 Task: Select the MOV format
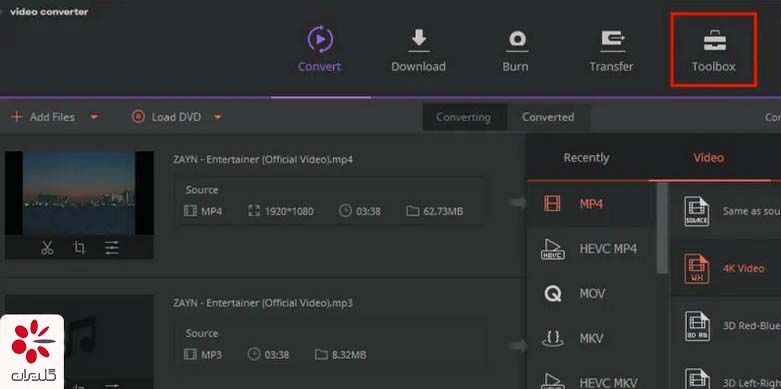tap(592, 294)
